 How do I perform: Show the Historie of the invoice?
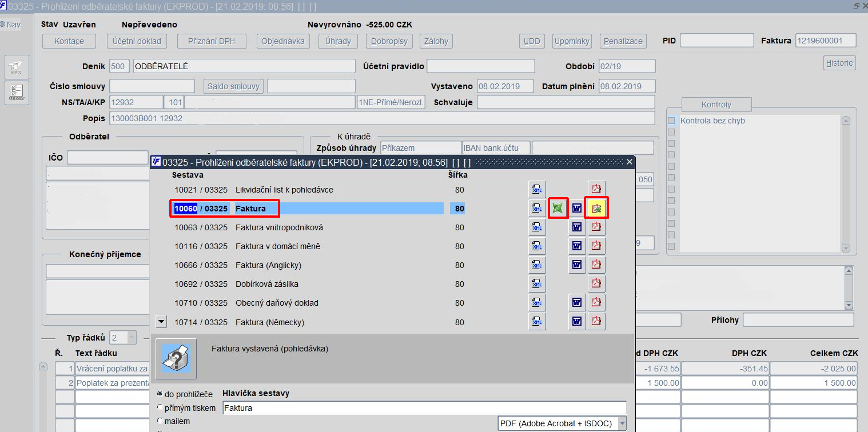(x=839, y=63)
